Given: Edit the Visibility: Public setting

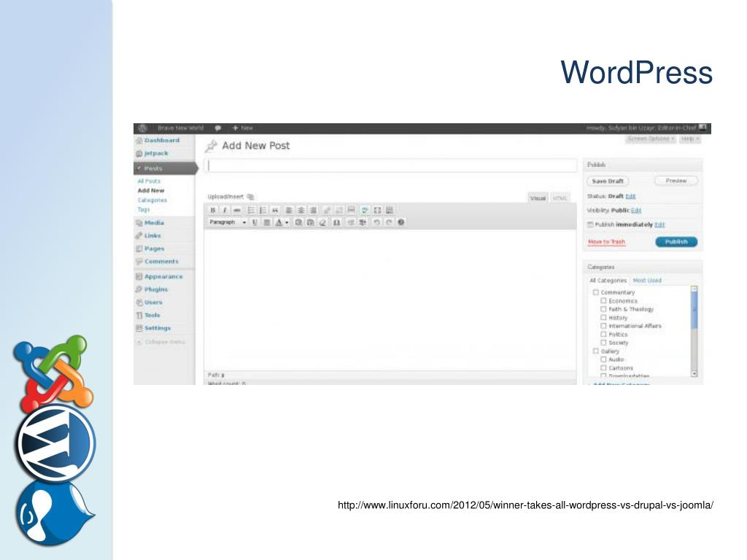Looking at the screenshot, I should coord(636,211).
